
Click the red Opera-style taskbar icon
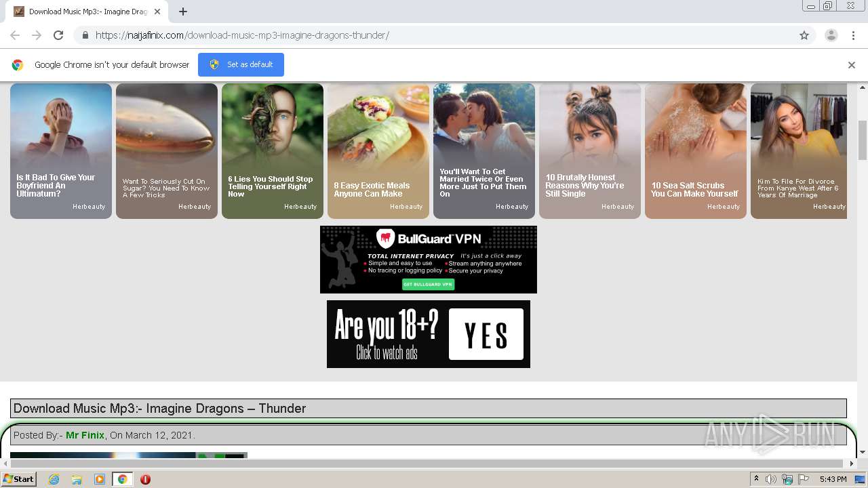click(145, 479)
